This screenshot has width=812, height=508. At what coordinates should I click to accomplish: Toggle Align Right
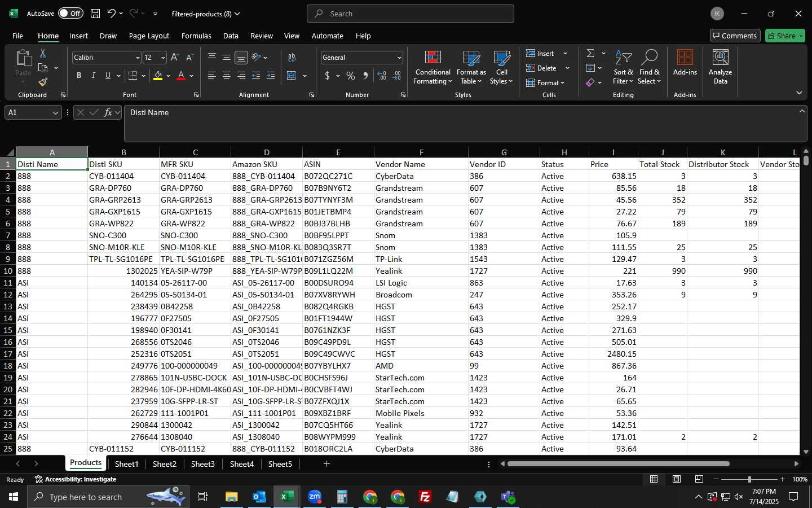[241, 76]
